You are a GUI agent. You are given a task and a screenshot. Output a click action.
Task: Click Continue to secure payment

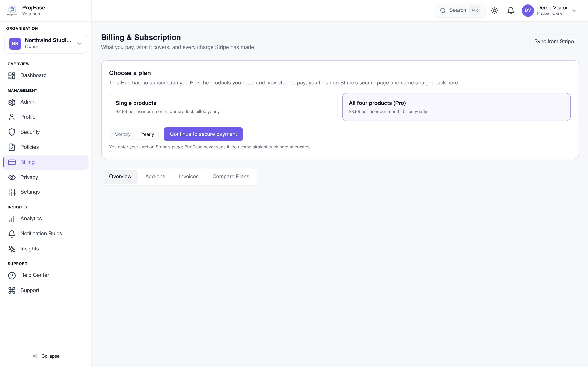point(203,134)
